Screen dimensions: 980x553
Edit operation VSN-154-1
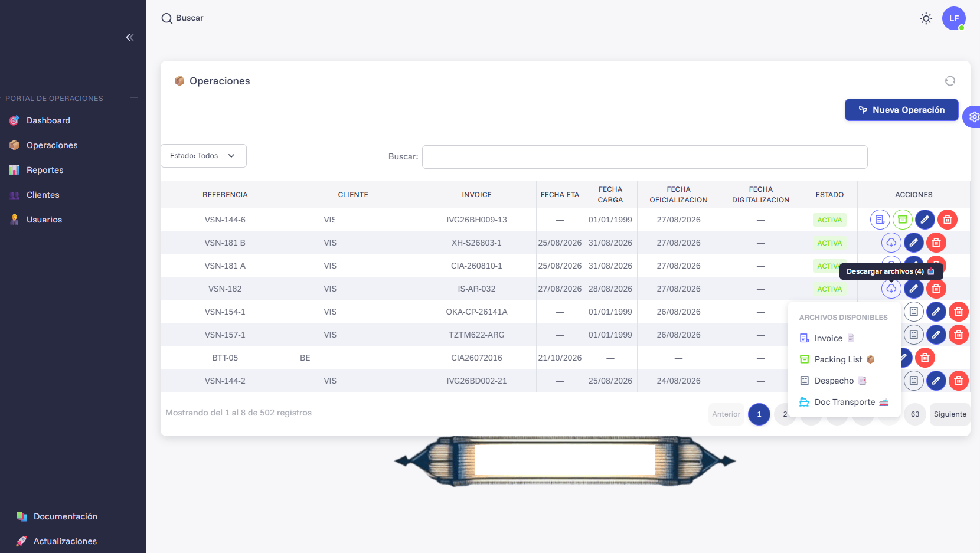[x=936, y=312]
